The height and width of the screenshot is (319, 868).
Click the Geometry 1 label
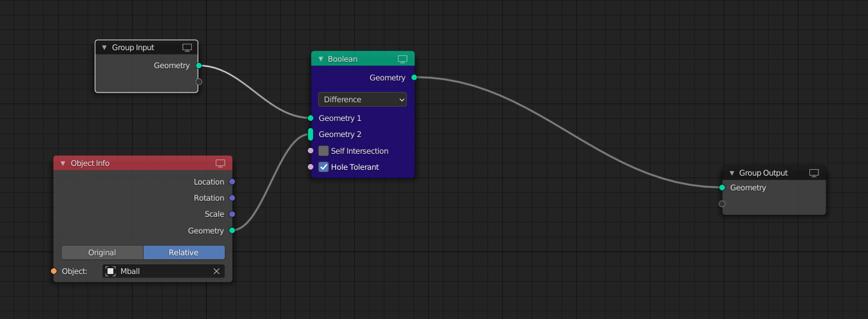pyautogui.click(x=340, y=118)
